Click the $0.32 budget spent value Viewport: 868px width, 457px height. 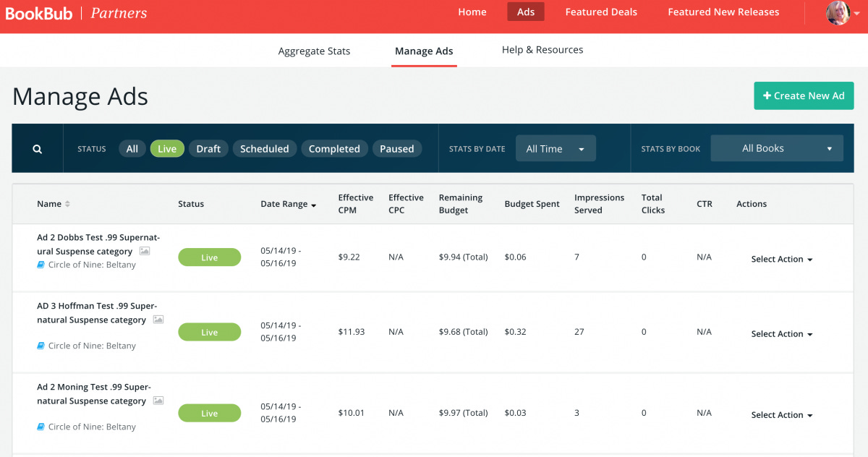point(516,332)
